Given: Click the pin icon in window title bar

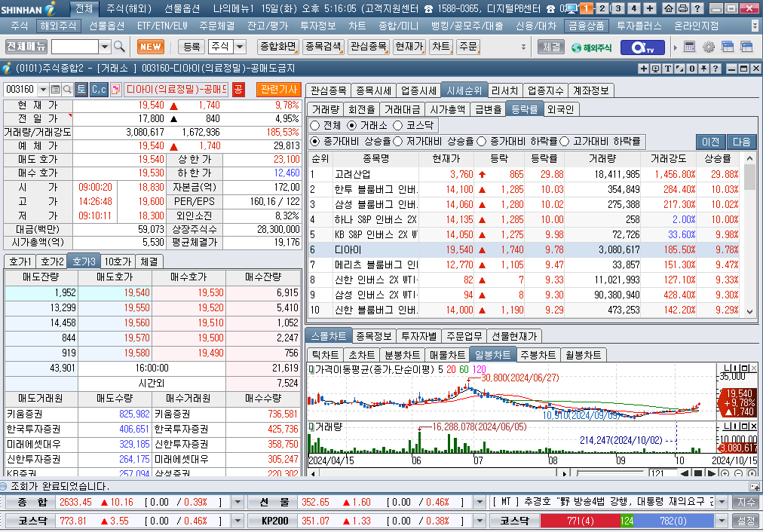Looking at the screenshot, I should [703, 69].
